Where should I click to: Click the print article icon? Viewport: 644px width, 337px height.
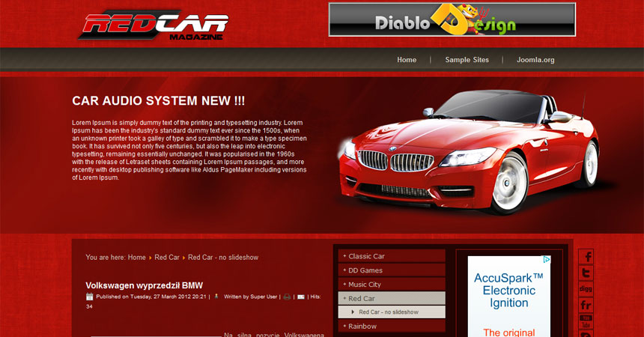[x=287, y=297]
